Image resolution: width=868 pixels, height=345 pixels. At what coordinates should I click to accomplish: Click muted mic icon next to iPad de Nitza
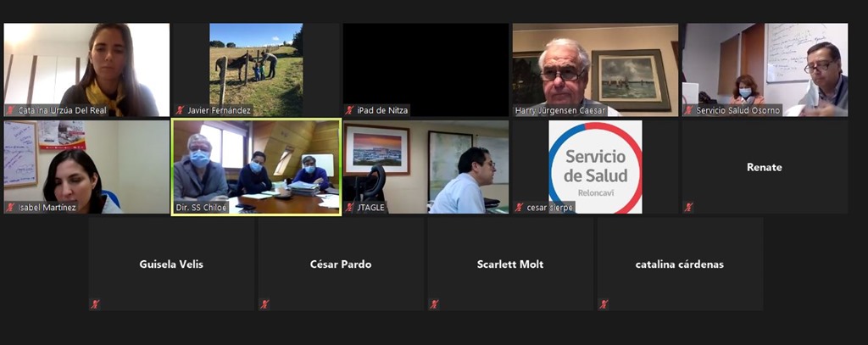coord(349,110)
